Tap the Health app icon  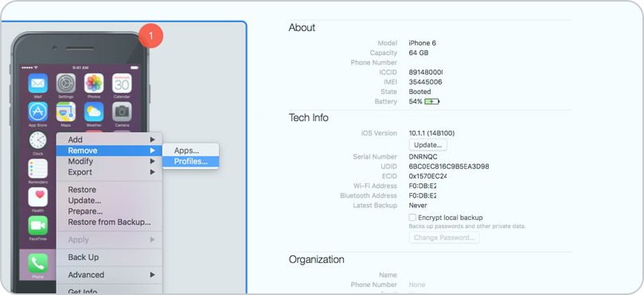click(x=37, y=197)
